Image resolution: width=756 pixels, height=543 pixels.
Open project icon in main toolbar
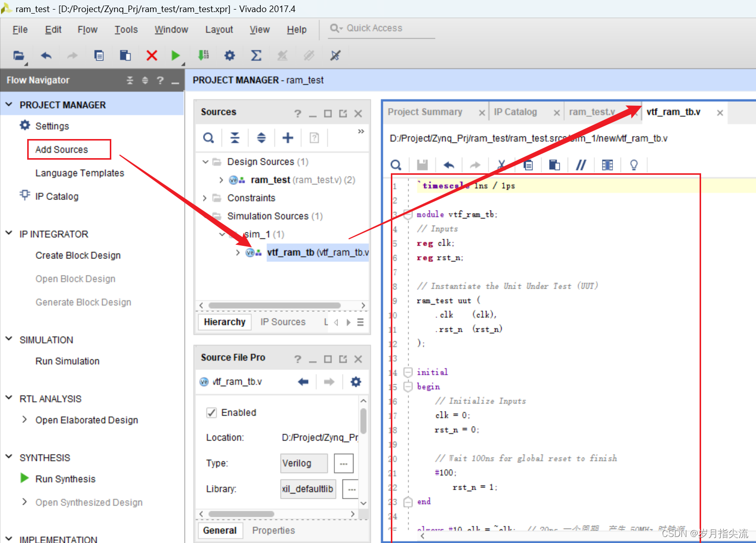pyautogui.click(x=19, y=55)
